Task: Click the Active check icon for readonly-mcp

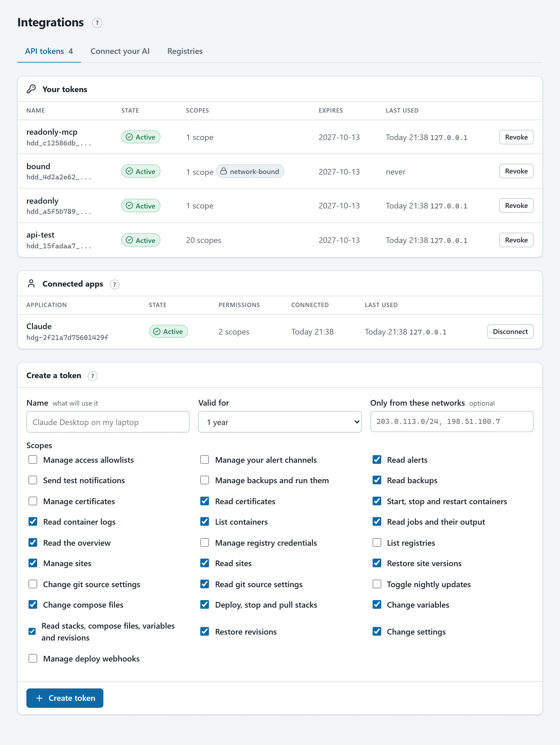Action: tap(129, 137)
